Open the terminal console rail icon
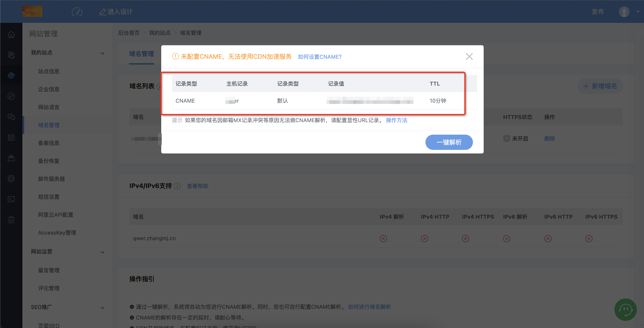This screenshot has height=328, width=644. pos(11,199)
